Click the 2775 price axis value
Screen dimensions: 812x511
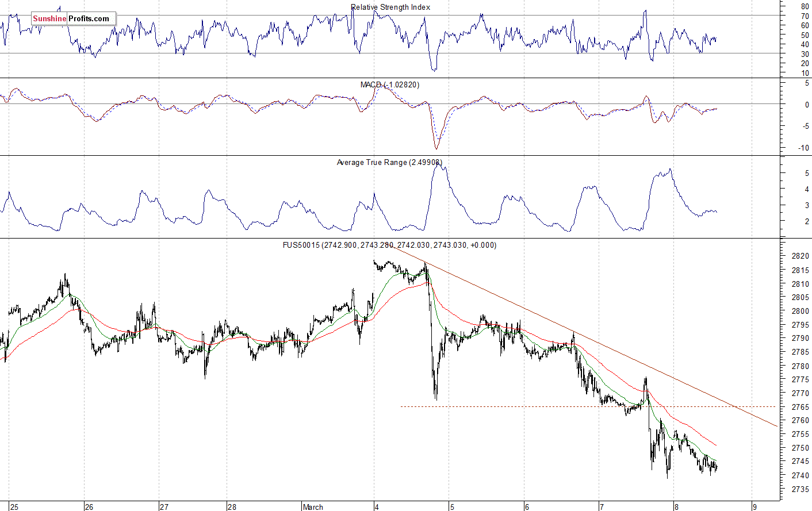tap(800, 379)
